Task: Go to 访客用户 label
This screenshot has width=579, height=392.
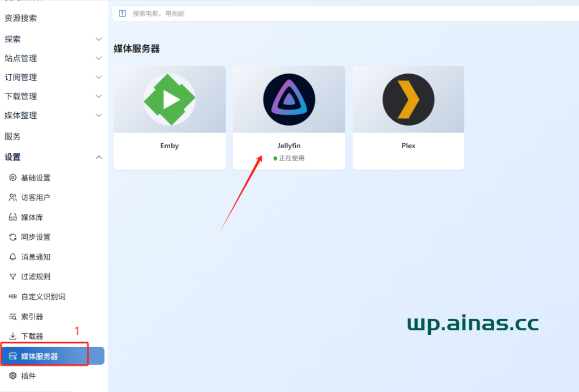Action: (36, 197)
